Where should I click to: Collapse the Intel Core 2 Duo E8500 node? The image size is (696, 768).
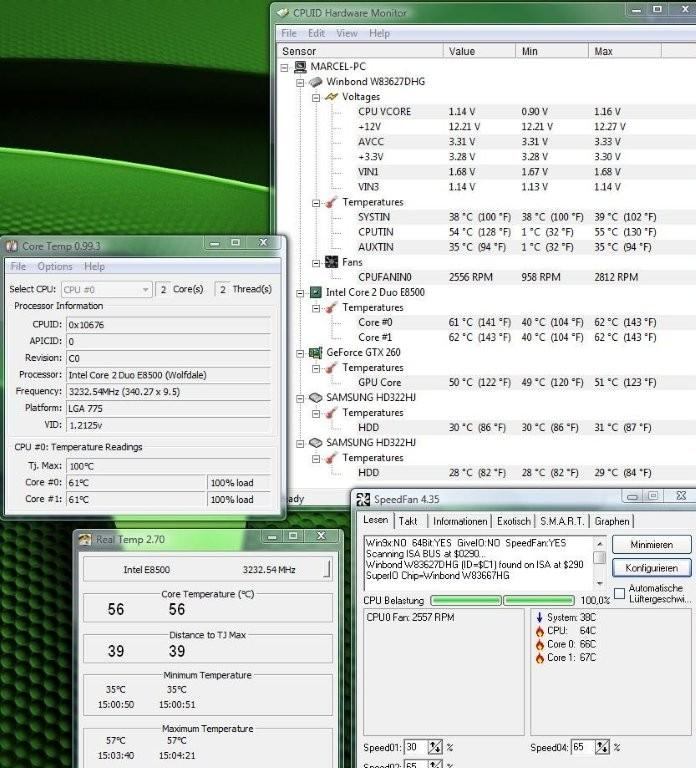tap(300, 293)
